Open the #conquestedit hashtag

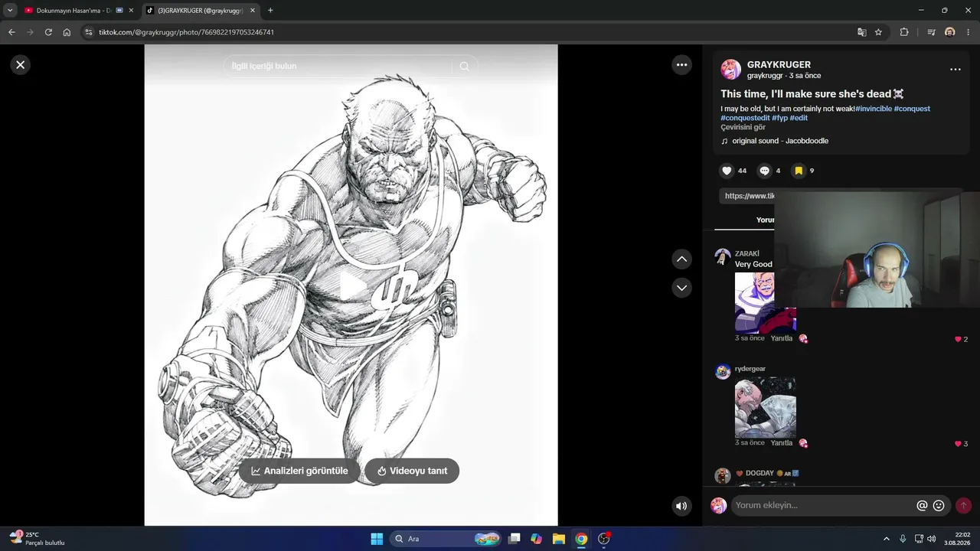tap(745, 118)
